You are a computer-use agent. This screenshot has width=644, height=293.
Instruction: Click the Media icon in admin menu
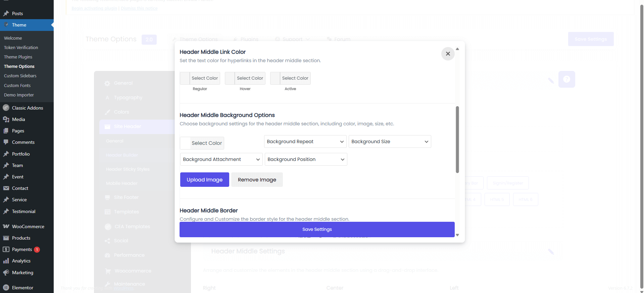click(x=6, y=119)
